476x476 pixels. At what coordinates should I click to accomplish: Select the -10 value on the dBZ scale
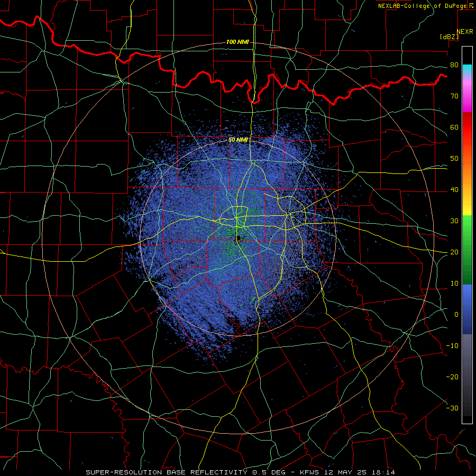pyautogui.click(x=452, y=346)
